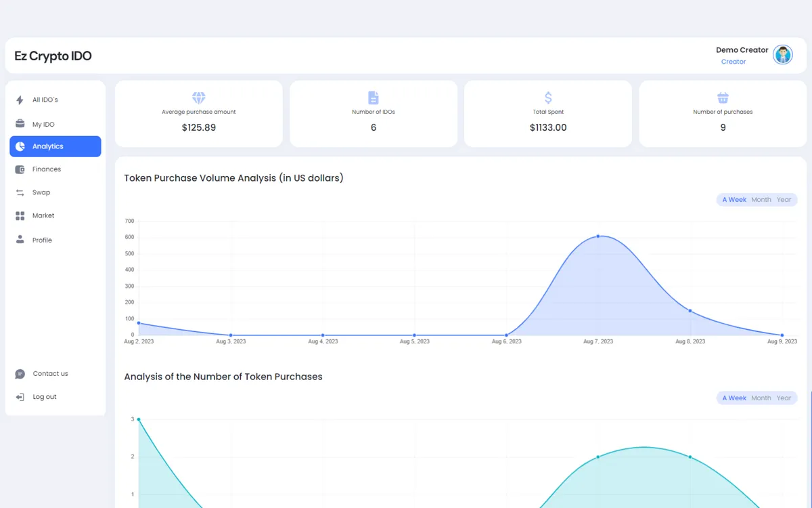Click the Number of IDOs value 6
Viewport: 812px width, 508px height.
[374, 127]
